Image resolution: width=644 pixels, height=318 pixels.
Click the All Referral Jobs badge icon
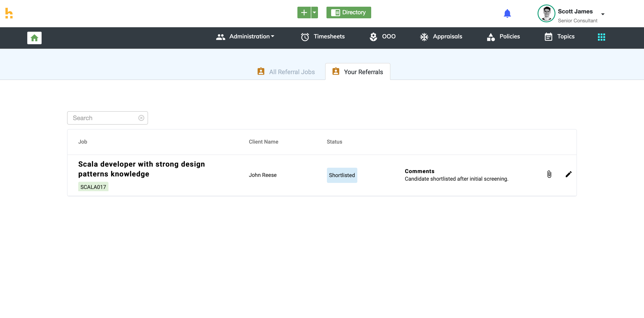(261, 71)
